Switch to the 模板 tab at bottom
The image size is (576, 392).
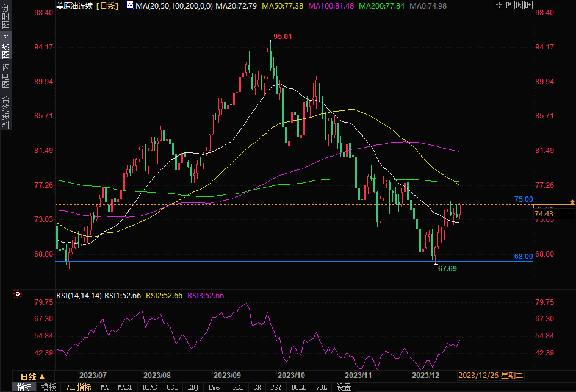coord(49,387)
